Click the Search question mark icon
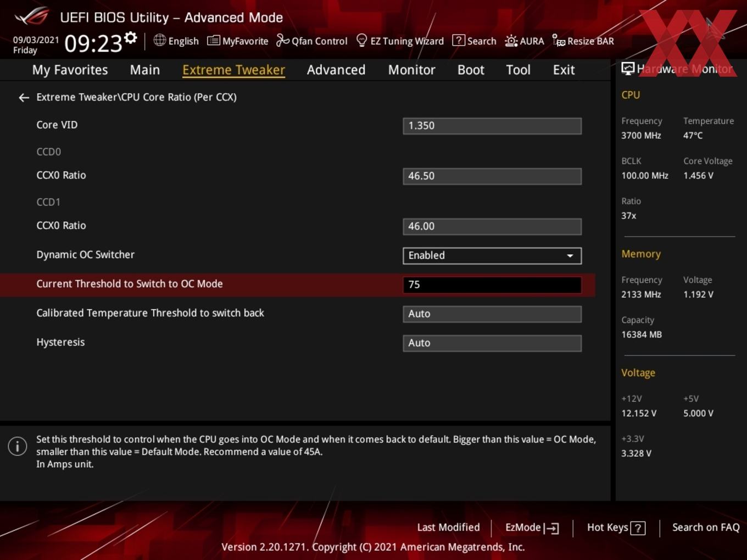The width and height of the screenshot is (747, 560). pyautogui.click(x=458, y=41)
